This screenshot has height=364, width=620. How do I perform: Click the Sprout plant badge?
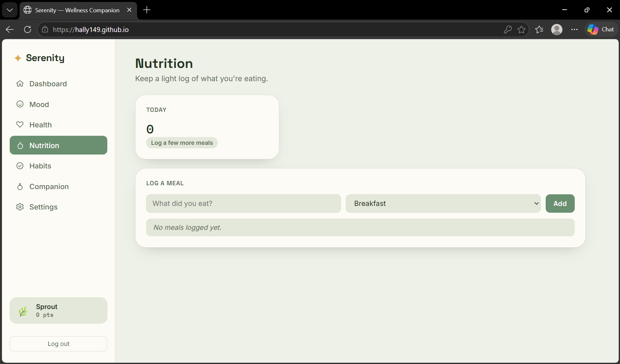(x=59, y=310)
